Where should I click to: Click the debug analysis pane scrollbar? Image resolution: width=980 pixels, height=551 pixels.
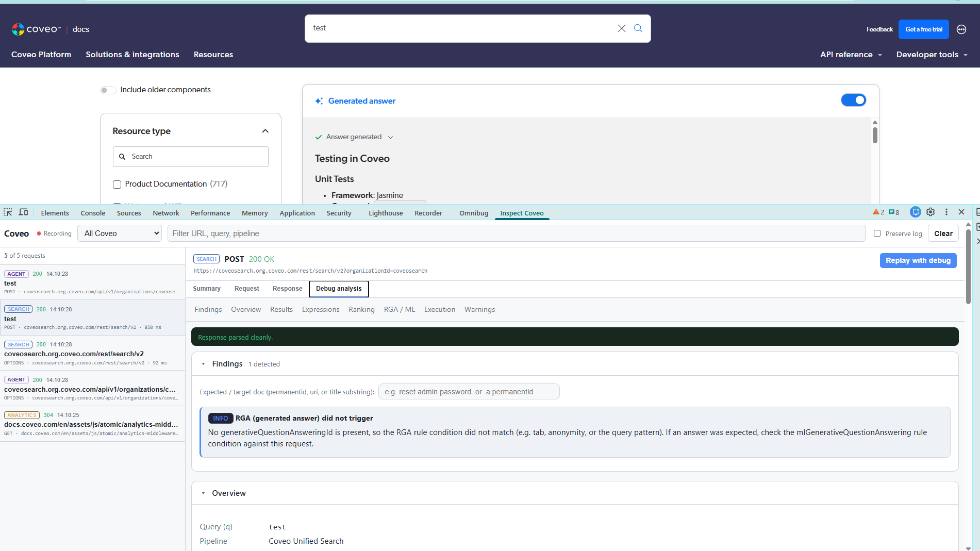(968, 265)
